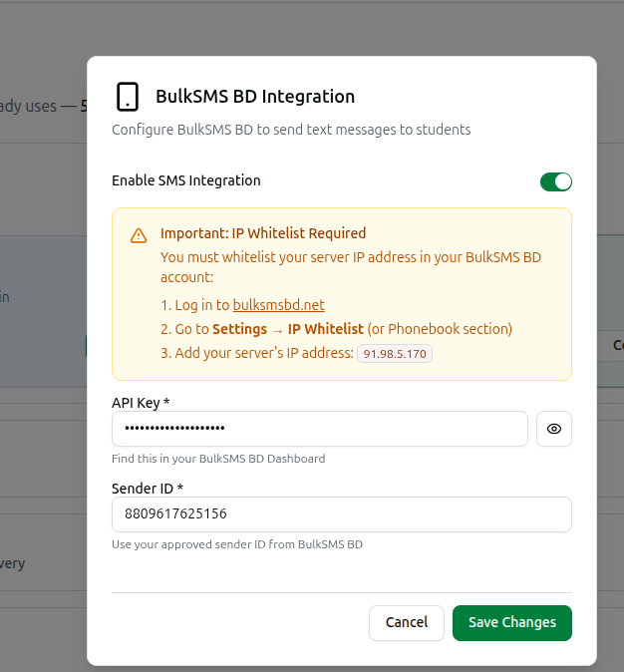Click the Enable SMS Integration label

click(186, 180)
